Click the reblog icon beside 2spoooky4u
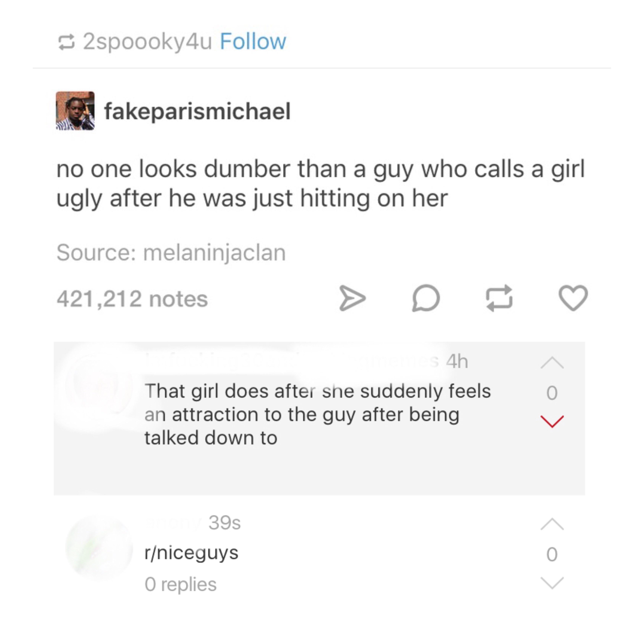Viewport: 644px width, 644px height. point(66,42)
